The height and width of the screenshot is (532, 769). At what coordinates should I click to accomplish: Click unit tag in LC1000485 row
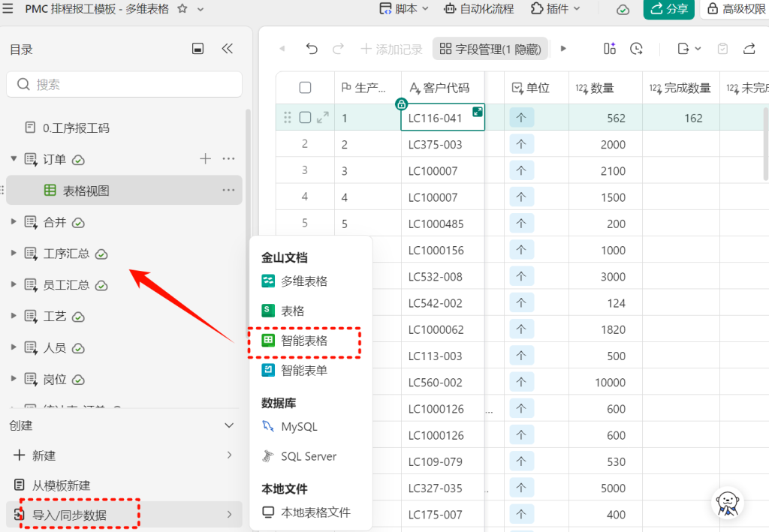tap(521, 224)
